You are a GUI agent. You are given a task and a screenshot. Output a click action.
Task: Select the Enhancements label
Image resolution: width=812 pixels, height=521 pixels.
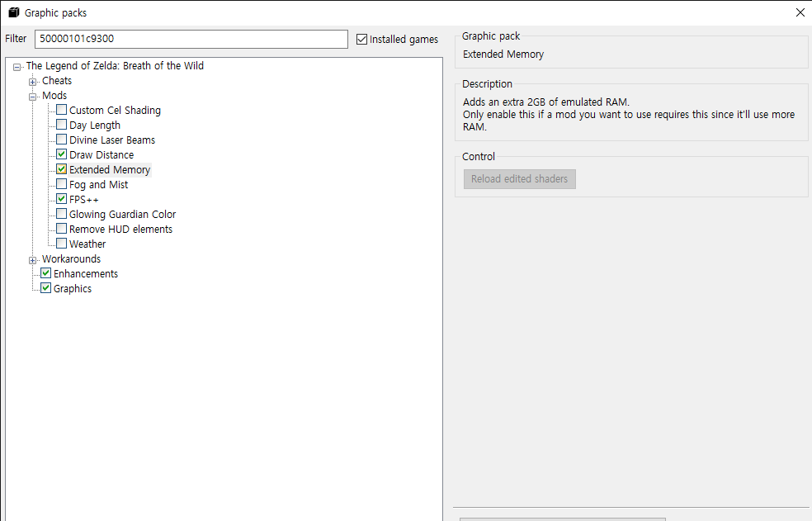[86, 274]
